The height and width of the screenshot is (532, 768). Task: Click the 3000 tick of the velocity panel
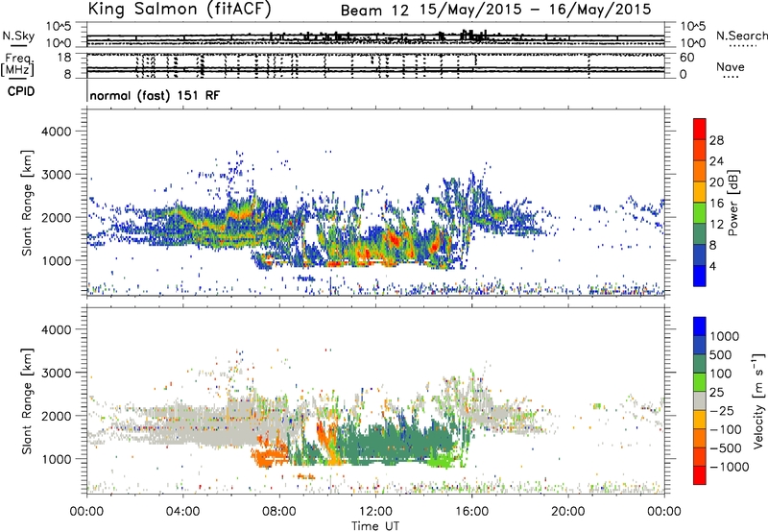coord(56,373)
